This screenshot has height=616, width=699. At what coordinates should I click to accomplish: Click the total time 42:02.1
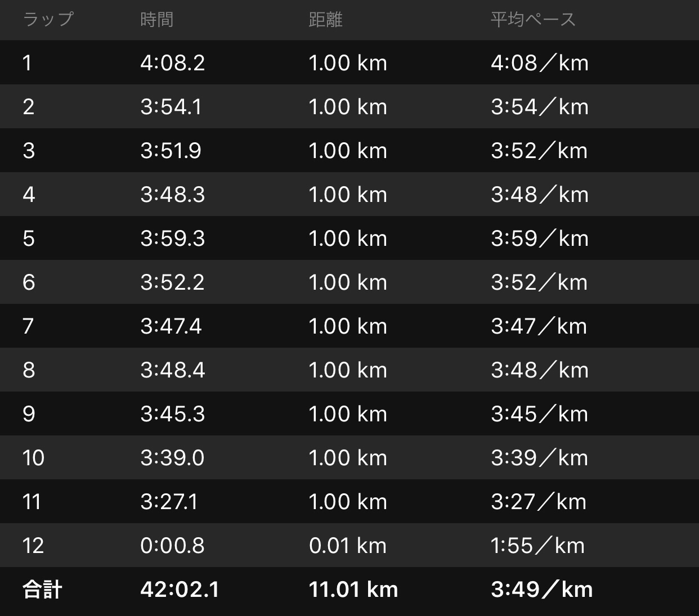[180, 590]
